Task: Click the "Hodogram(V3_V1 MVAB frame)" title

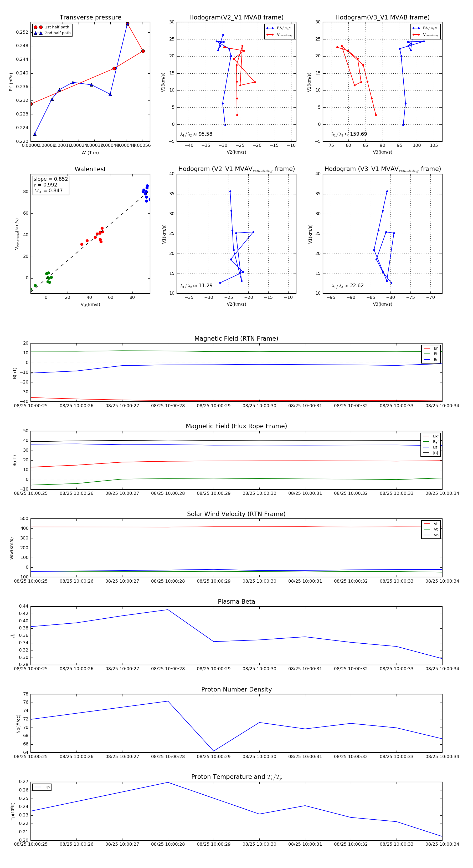Action: pyautogui.click(x=382, y=18)
